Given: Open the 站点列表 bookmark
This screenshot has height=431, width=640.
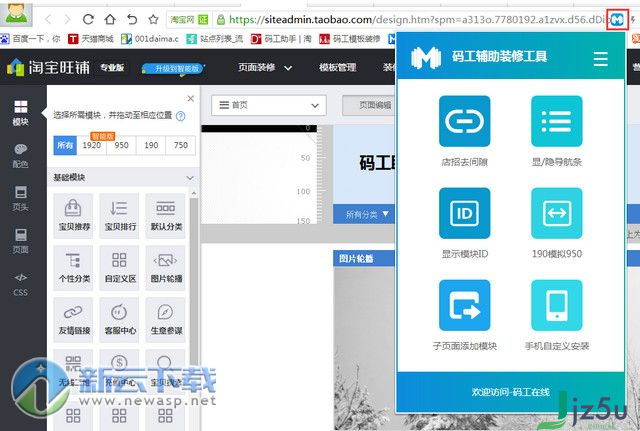Looking at the screenshot, I should tap(215, 39).
